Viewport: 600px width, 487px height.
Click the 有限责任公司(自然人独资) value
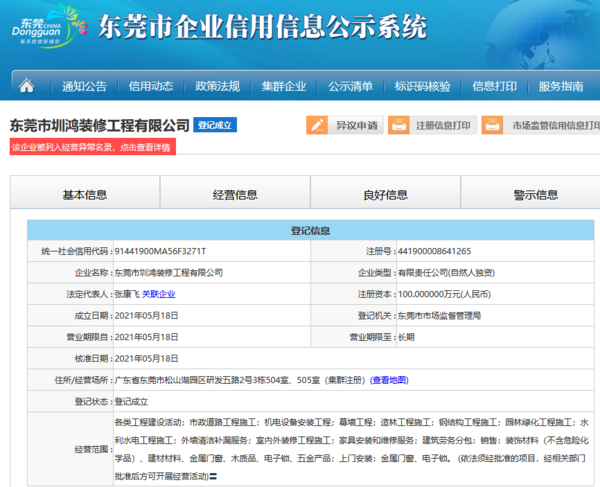click(446, 273)
